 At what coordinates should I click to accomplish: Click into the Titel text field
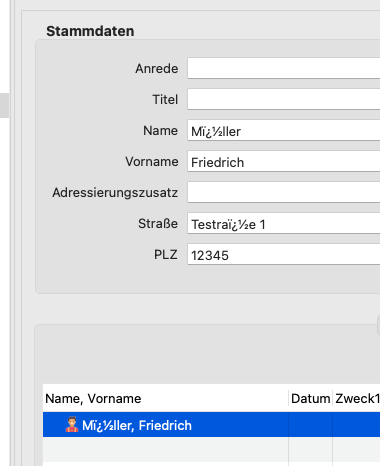[x=284, y=99]
